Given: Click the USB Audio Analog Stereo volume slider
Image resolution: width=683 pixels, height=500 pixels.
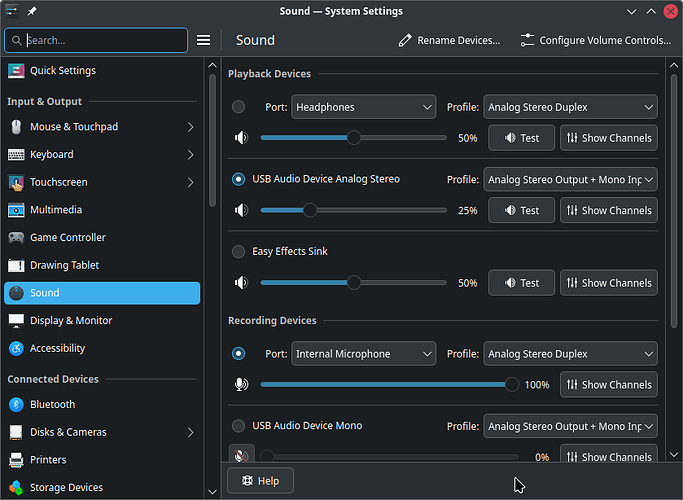Looking at the screenshot, I should point(354,210).
